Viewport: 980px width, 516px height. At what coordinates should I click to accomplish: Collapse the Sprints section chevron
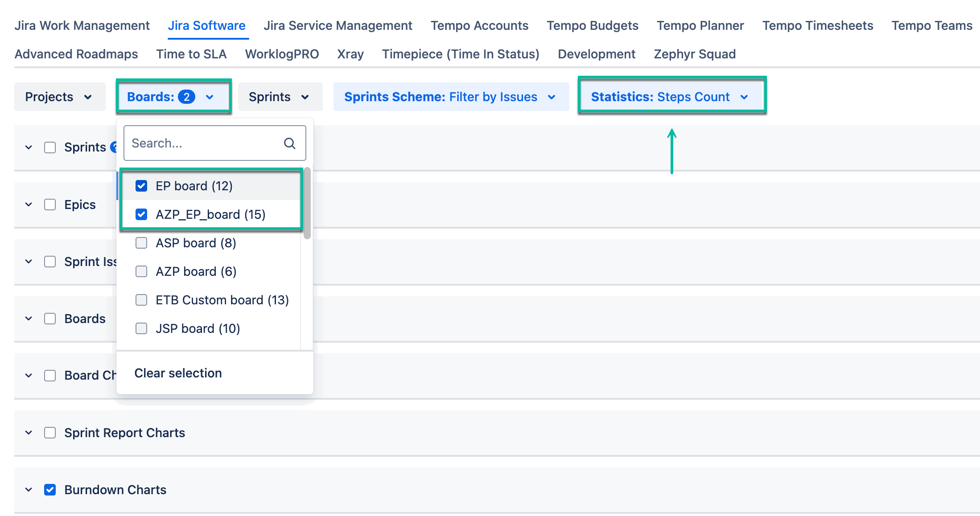tap(29, 147)
